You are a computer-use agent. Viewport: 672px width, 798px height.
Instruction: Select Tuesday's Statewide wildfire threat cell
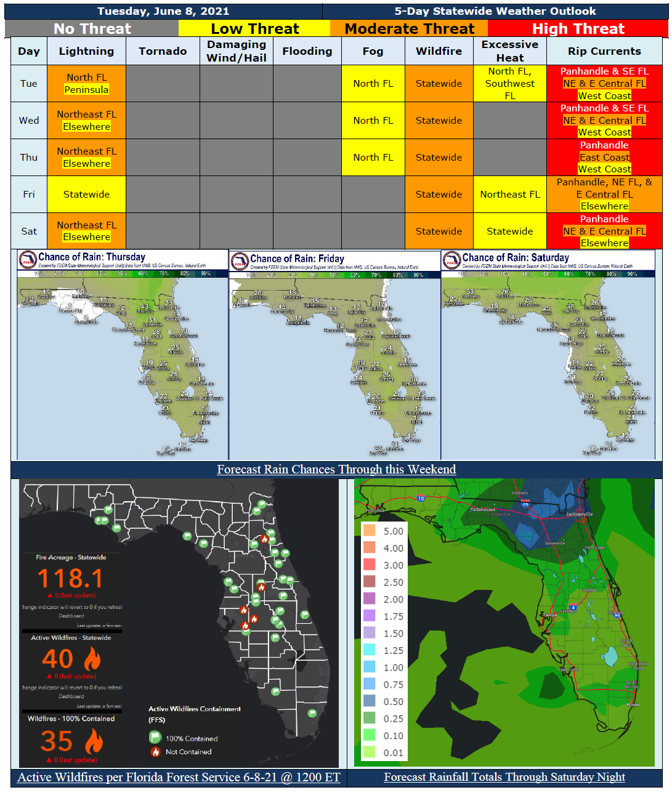[x=439, y=83]
